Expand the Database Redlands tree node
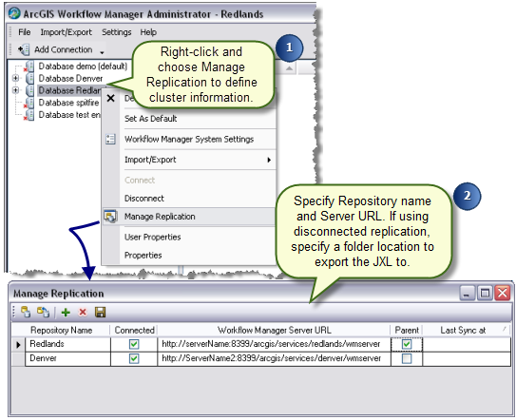Viewport: 516px width, 420px height. (15, 90)
